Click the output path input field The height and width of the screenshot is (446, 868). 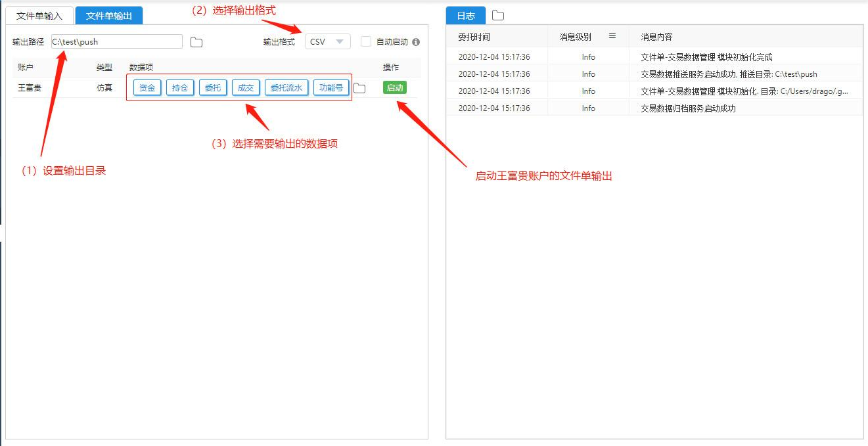[x=117, y=42]
